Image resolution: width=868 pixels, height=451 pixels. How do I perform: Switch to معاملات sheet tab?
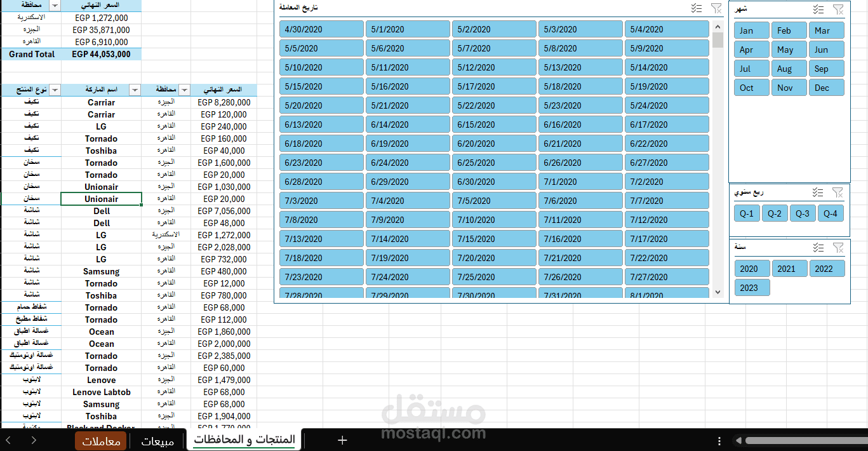(100, 440)
